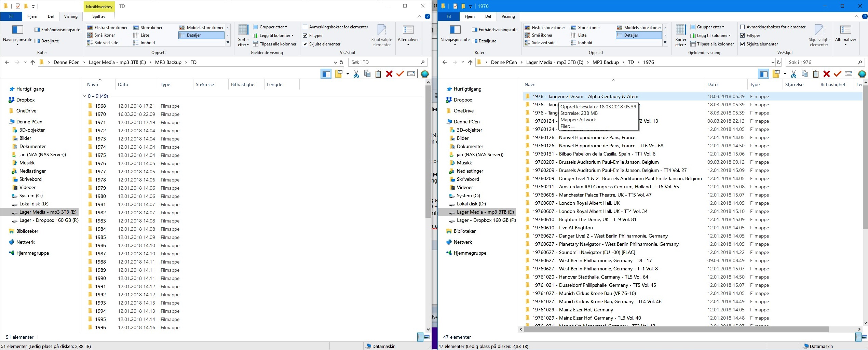The height and width of the screenshot is (350, 868).
Task: Open Navigasjonsrute in the TD window ribbon
Action: tap(17, 35)
